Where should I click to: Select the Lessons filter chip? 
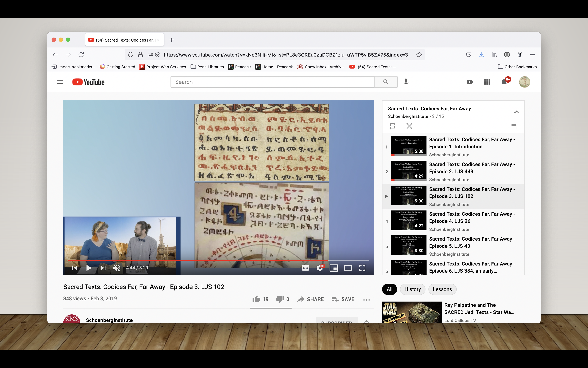point(442,289)
